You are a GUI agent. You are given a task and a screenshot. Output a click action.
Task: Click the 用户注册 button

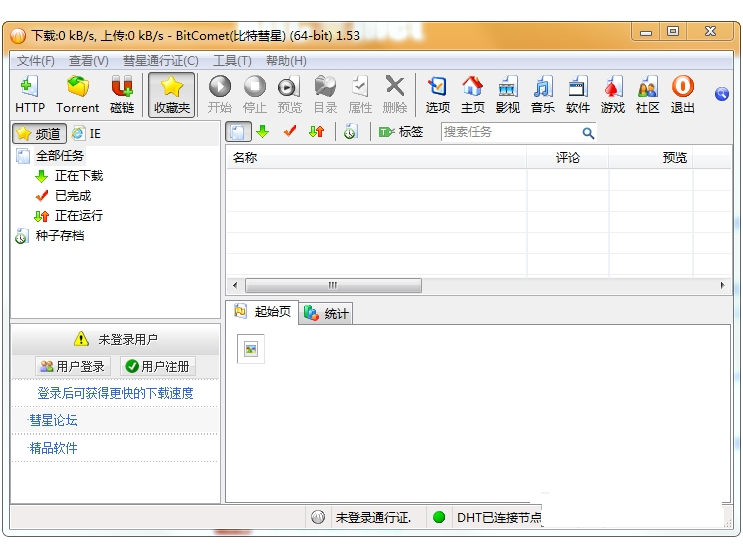158,366
